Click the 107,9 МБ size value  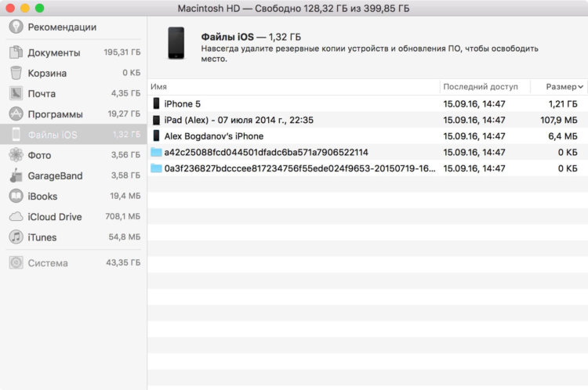coord(559,120)
